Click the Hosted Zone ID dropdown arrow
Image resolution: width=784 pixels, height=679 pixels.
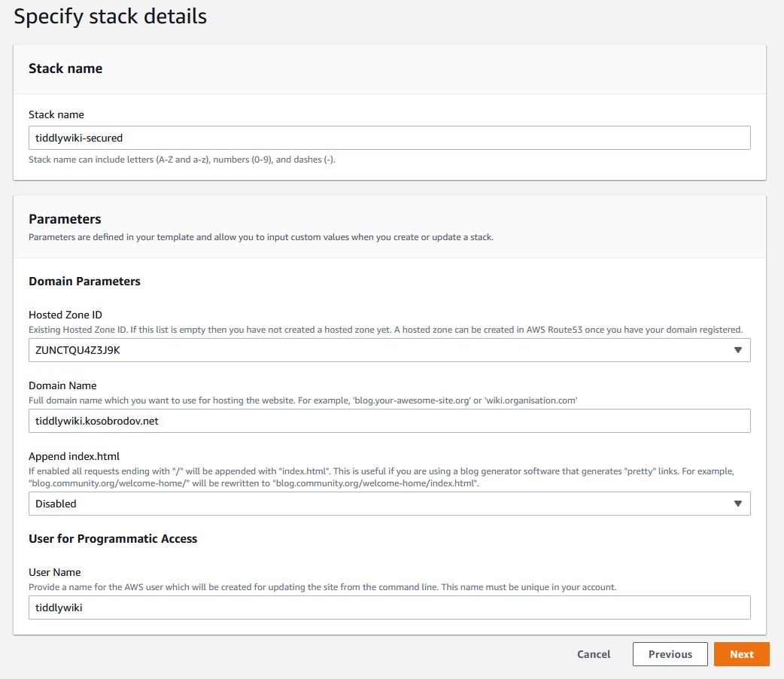click(737, 350)
